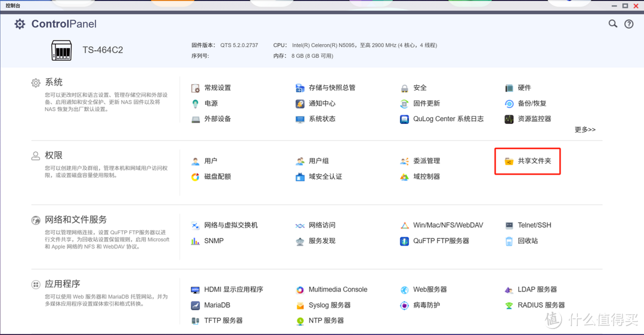
Task: Expand system section via 更多>> link
Action: [585, 130]
